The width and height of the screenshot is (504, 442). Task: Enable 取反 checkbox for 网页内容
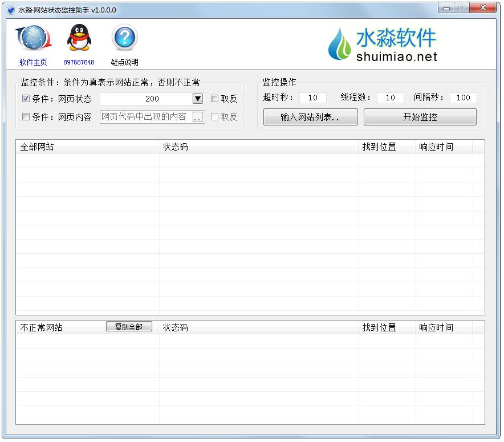[x=214, y=117]
